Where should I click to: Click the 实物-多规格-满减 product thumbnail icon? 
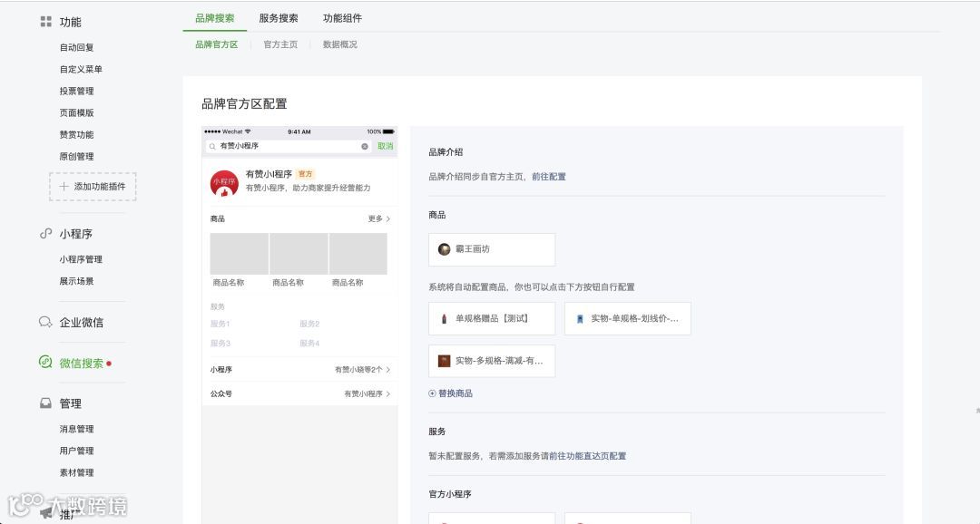click(x=444, y=361)
